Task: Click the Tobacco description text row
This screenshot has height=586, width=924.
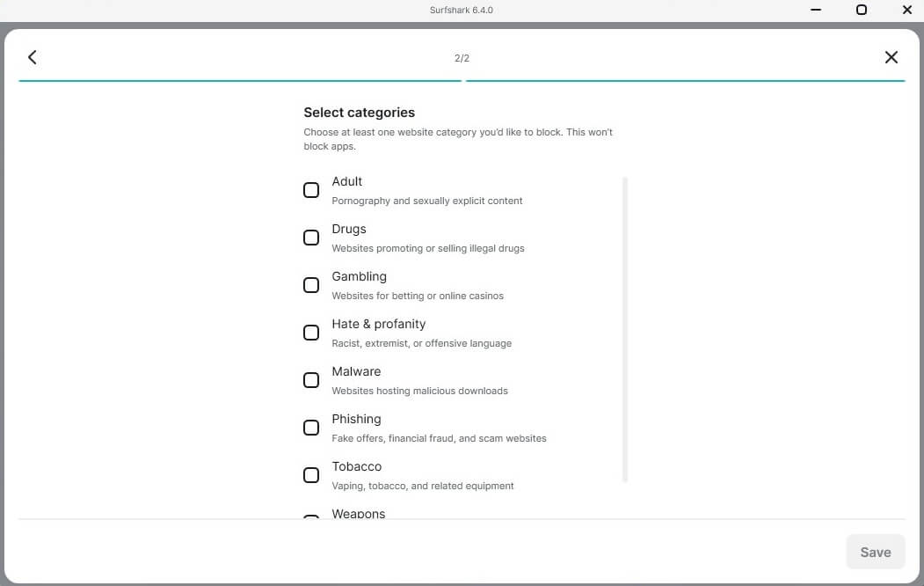Action: pyautogui.click(x=422, y=485)
